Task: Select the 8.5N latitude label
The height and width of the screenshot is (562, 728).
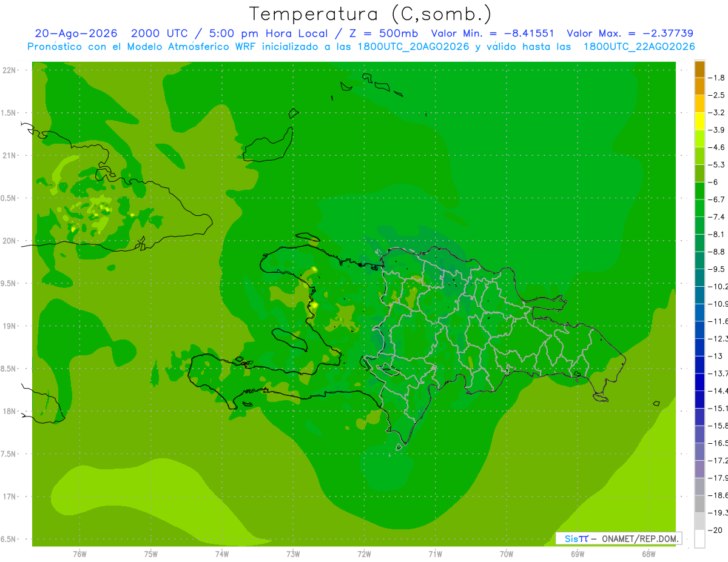Action: click(x=8, y=369)
